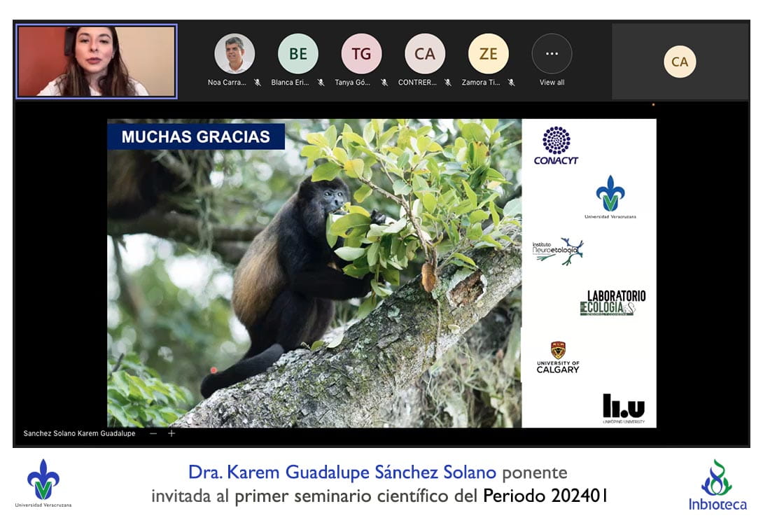
Task: Select the CA avatar in the participant strip
Action: [x=425, y=54]
